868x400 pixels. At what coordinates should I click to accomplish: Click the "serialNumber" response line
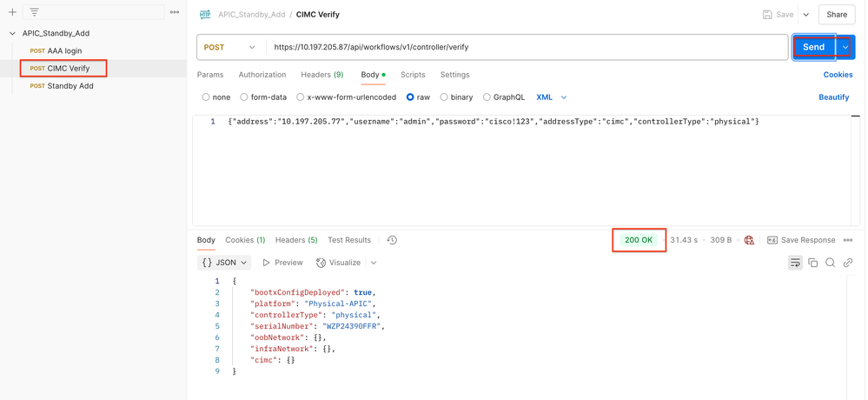pyautogui.click(x=318, y=326)
